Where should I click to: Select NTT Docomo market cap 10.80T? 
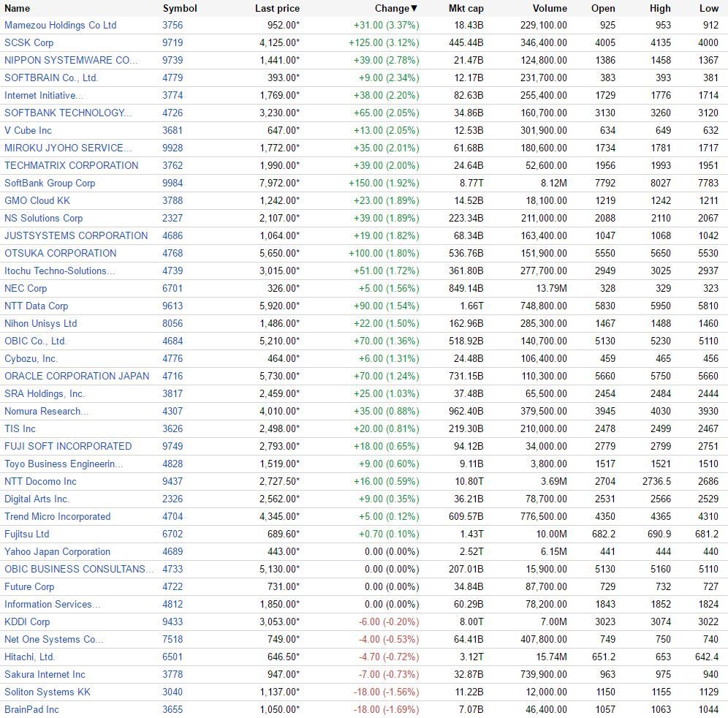(469, 481)
